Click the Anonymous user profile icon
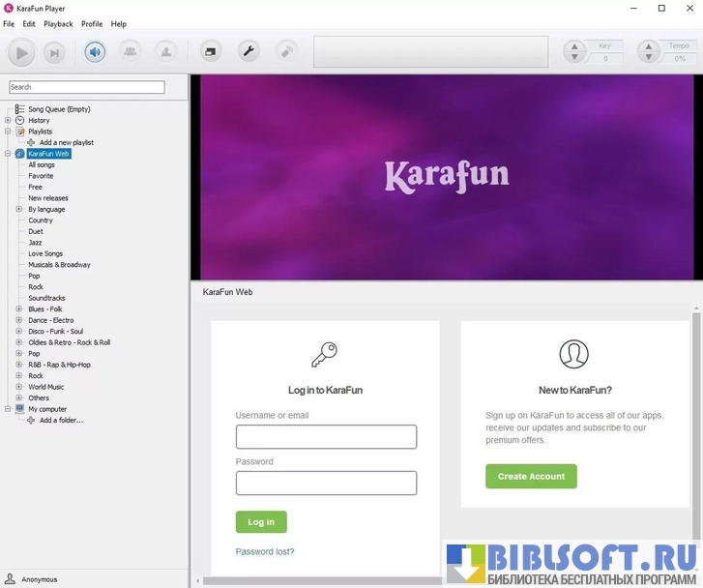Screen dimensions: 703x588 tap(11, 578)
